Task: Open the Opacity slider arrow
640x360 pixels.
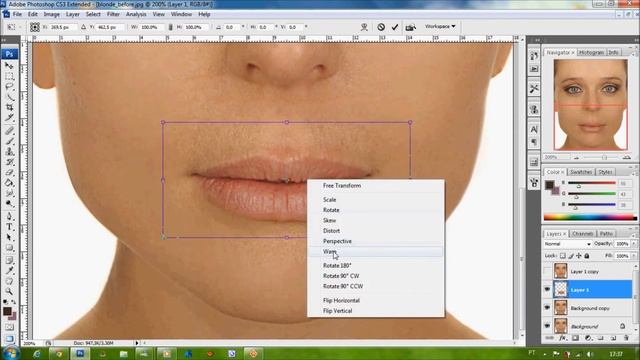Action: pos(634,244)
